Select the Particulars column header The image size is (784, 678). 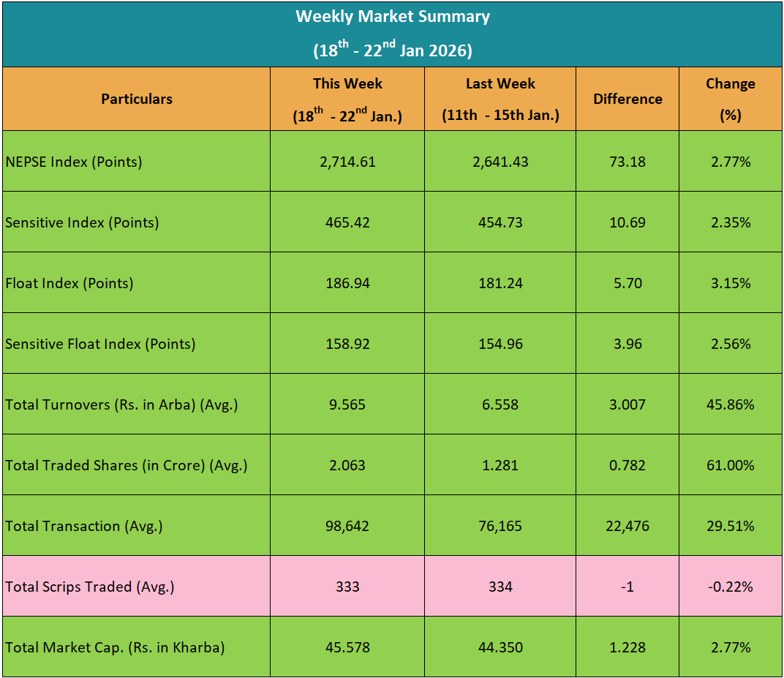137,99
